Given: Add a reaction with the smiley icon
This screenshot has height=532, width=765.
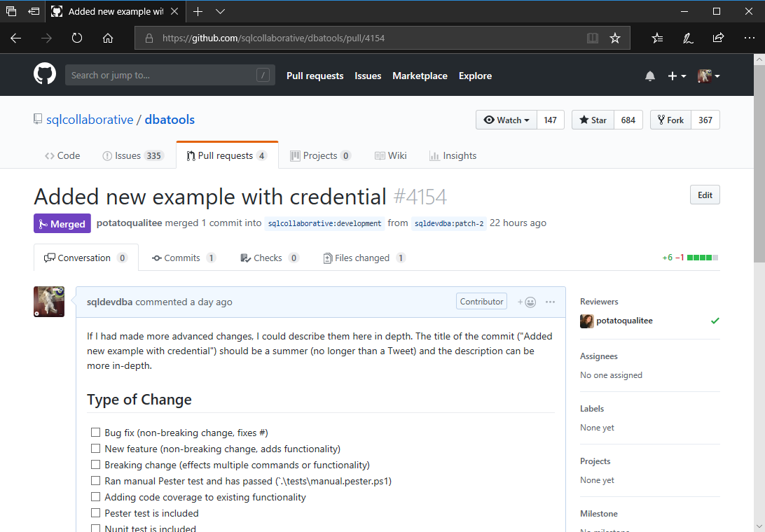Looking at the screenshot, I should 527,302.
